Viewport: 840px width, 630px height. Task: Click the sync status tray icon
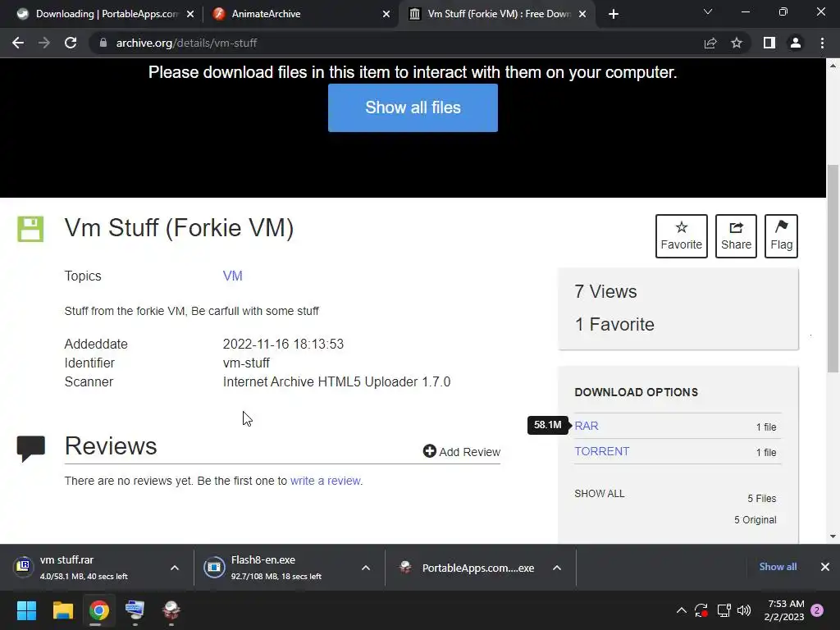(701, 610)
